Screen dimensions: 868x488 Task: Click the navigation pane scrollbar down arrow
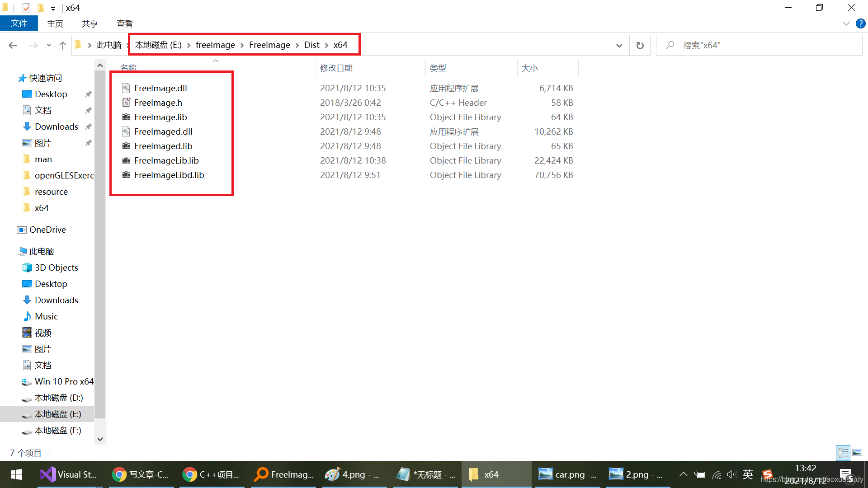click(100, 439)
